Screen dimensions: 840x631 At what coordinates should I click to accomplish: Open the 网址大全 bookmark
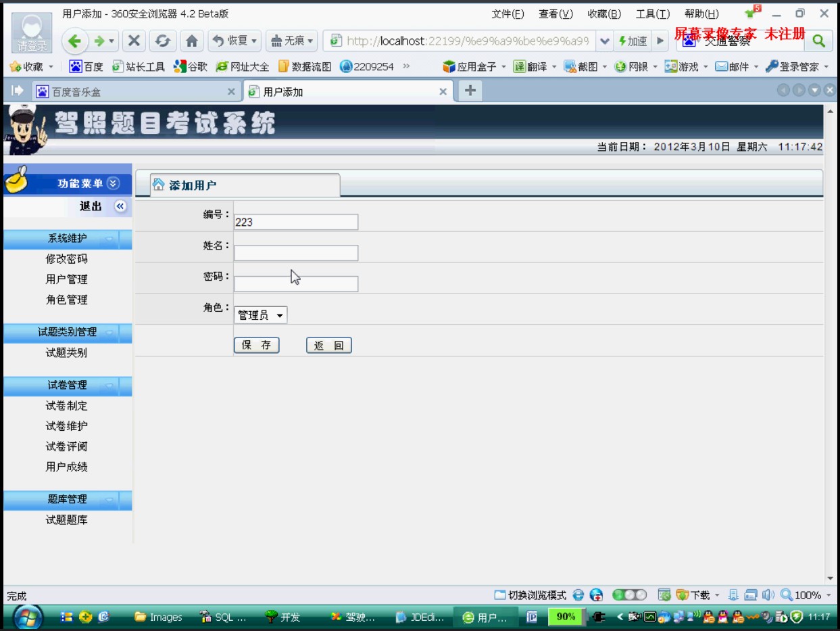point(243,66)
